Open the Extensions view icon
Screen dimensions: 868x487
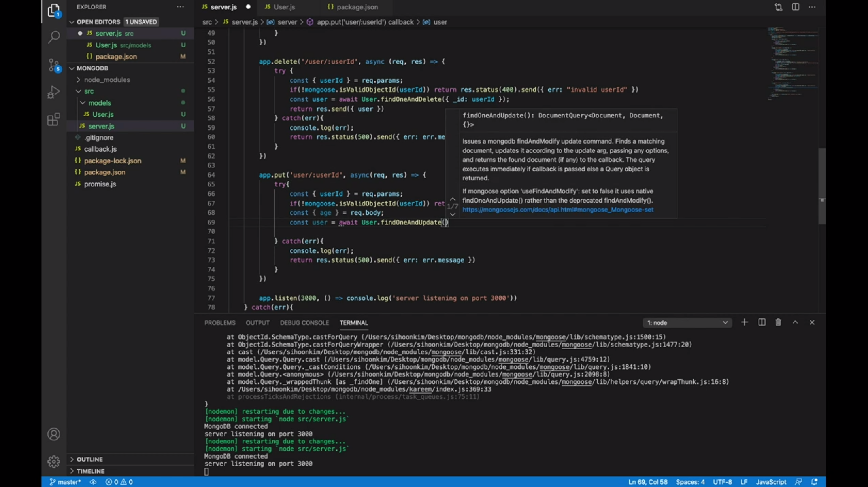click(x=54, y=119)
